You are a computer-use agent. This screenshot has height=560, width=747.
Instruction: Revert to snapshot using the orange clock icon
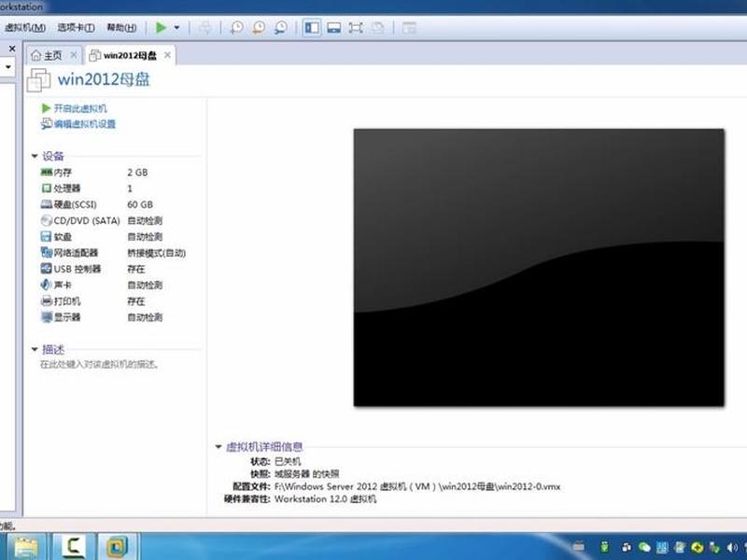click(259, 28)
